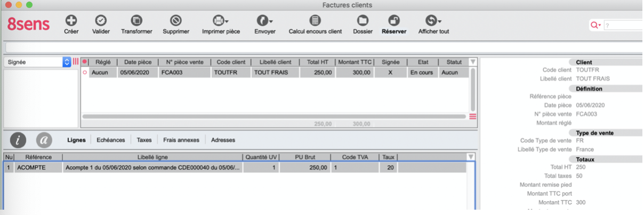This screenshot has width=644, height=215.
Task: Delete the invoice with the Supprimer icon
Action: tap(176, 20)
